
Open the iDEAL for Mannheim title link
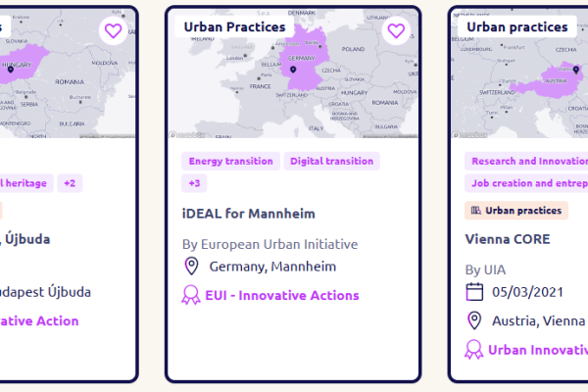pyautogui.click(x=249, y=214)
